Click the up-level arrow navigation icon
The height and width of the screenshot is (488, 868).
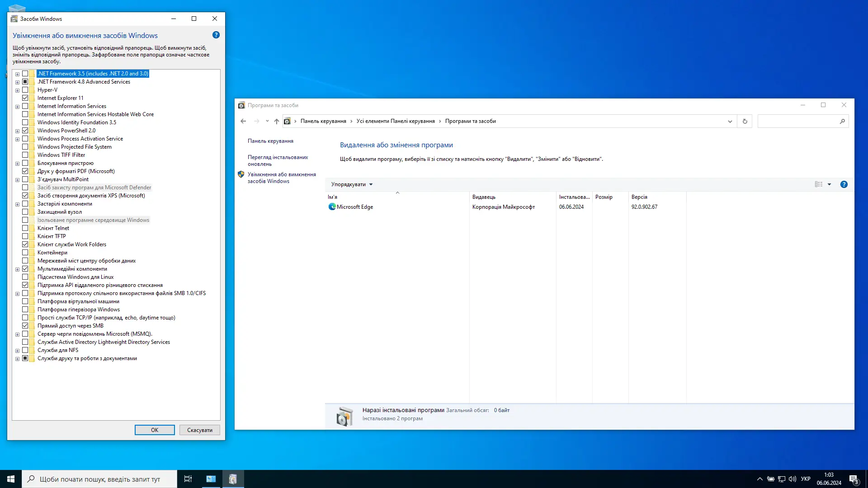(277, 121)
